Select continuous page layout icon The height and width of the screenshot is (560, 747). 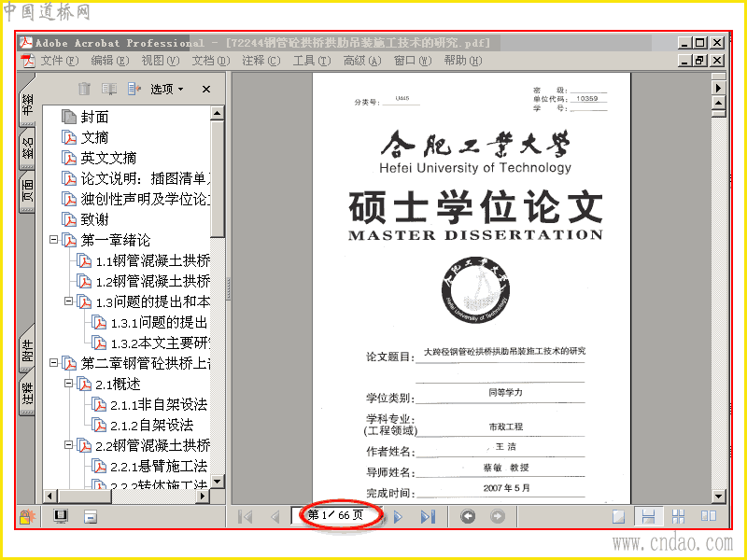pyautogui.click(x=648, y=516)
